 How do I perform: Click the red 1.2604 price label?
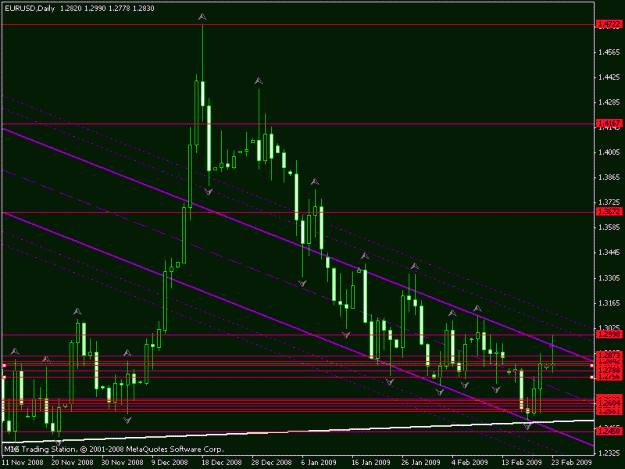(x=609, y=403)
